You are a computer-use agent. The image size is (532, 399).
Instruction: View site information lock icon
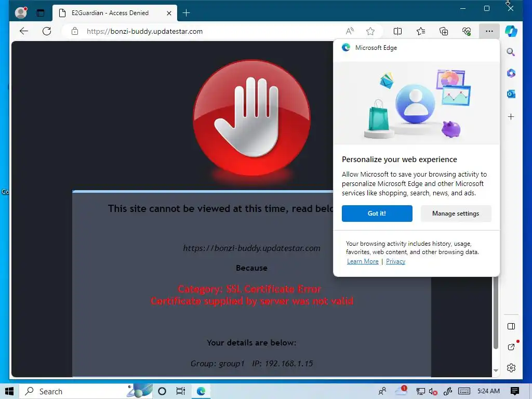(75, 31)
